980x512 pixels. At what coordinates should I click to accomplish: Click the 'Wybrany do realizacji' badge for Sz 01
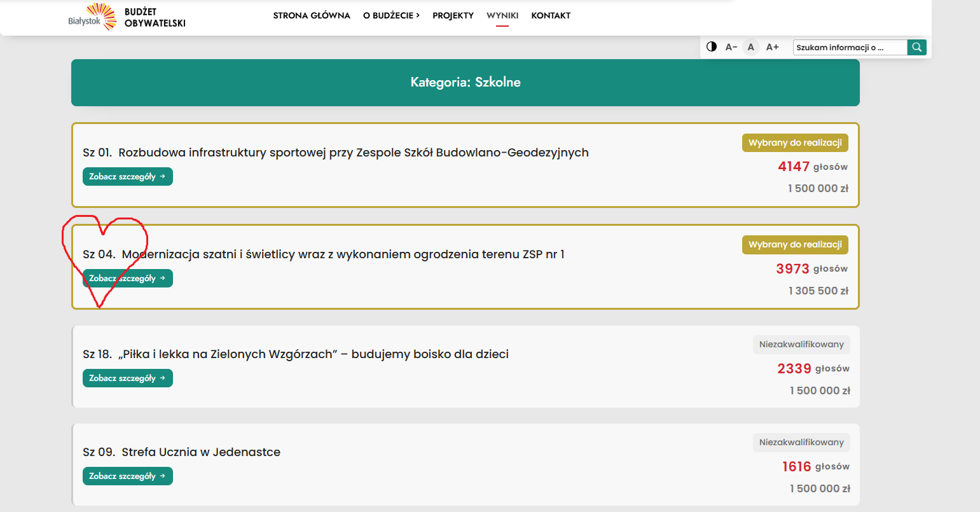(x=795, y=143)
